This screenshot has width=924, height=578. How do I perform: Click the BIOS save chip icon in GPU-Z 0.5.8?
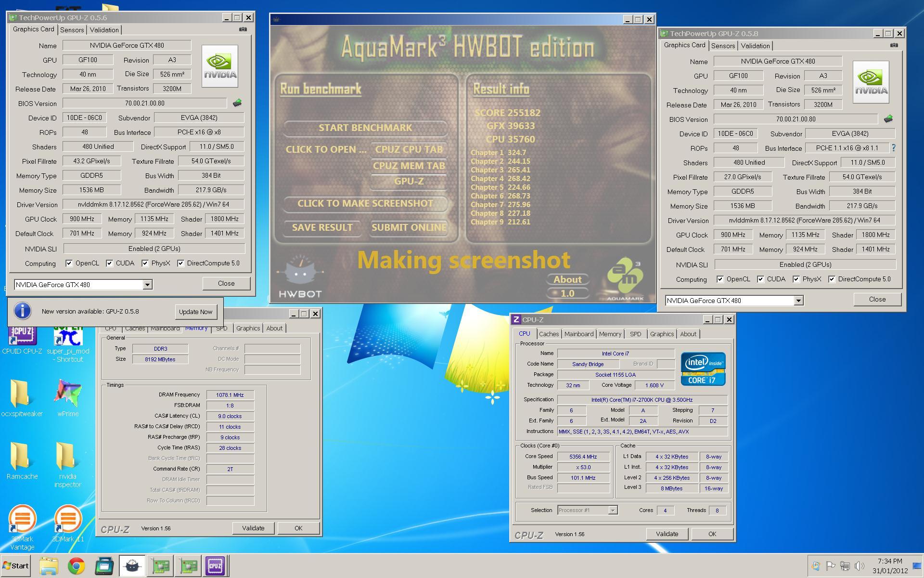click(x=888, y=119)
